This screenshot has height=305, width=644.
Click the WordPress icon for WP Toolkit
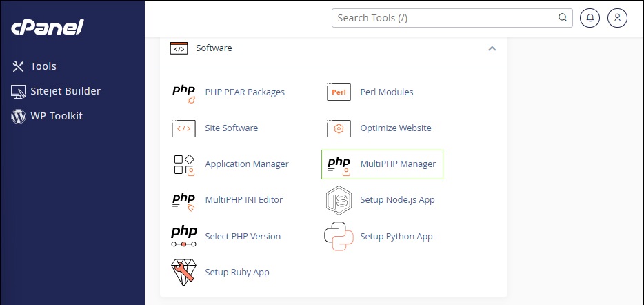(x=18, y=117)
